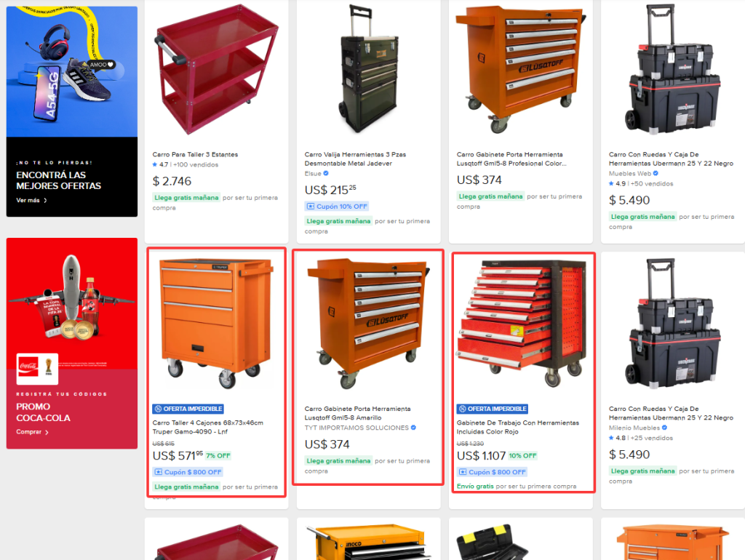Open Carro Valija Herramientas Jadever listing title
745x560 pixels.
tap(355, 159)
